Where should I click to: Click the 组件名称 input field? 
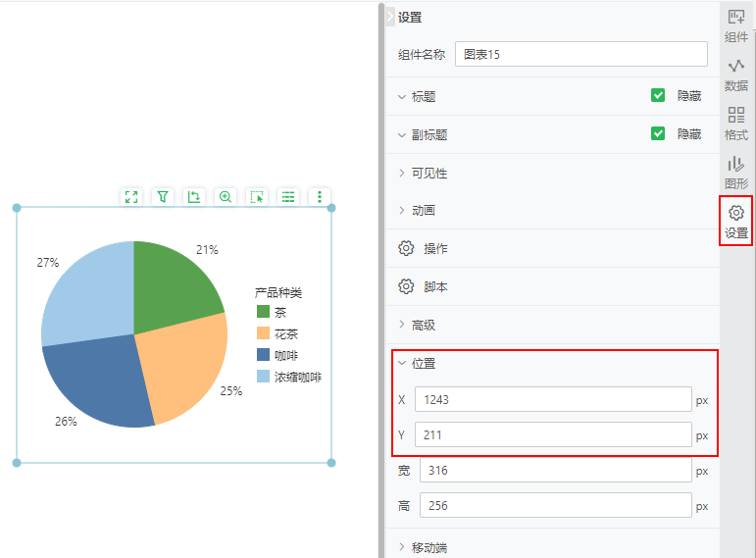pyautogui.click(x=580, y=54)
